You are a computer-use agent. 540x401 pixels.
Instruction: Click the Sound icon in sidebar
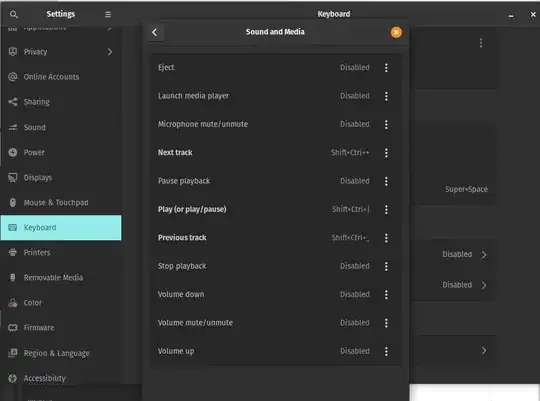pos(13,127)
